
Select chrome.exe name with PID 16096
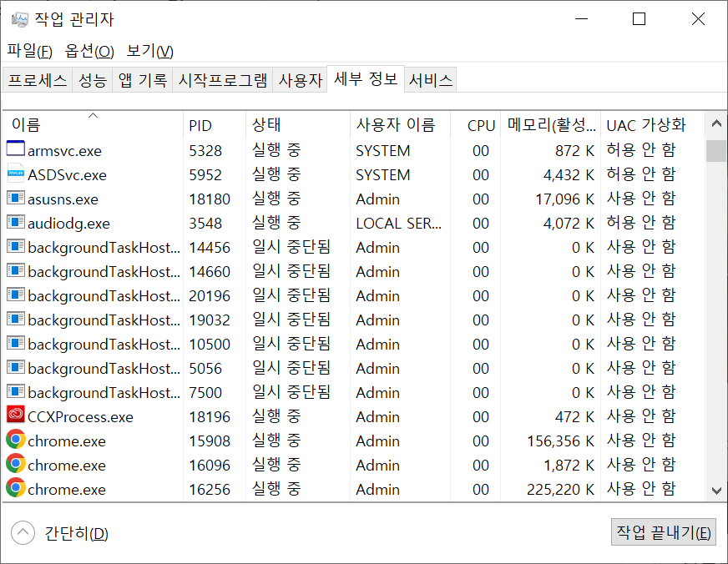(67, 466)
